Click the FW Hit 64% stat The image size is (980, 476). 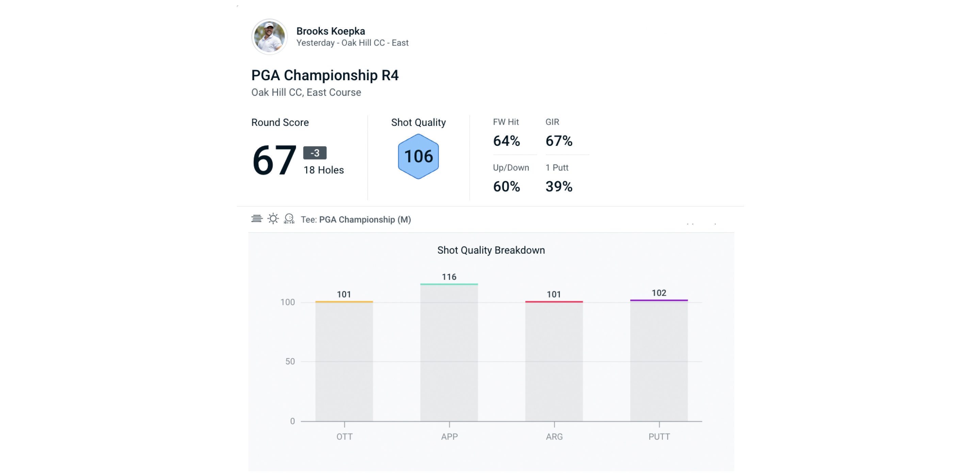(506, 141)
